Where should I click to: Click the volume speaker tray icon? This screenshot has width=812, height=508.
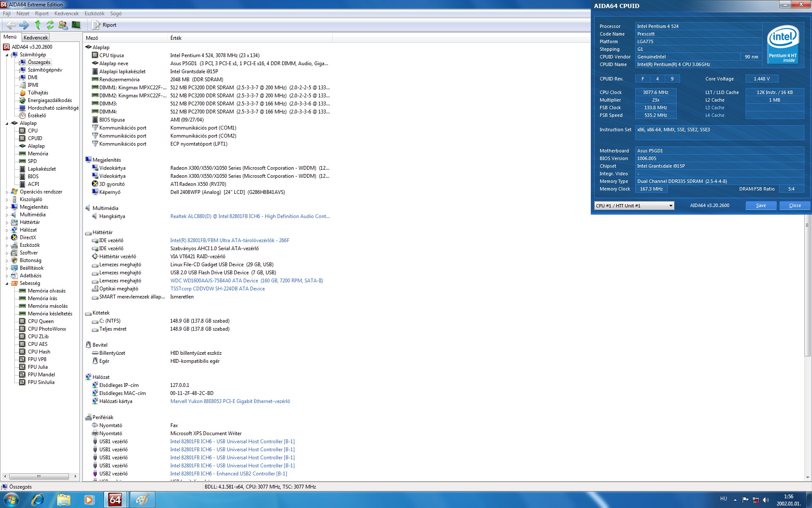click(766, 500)
